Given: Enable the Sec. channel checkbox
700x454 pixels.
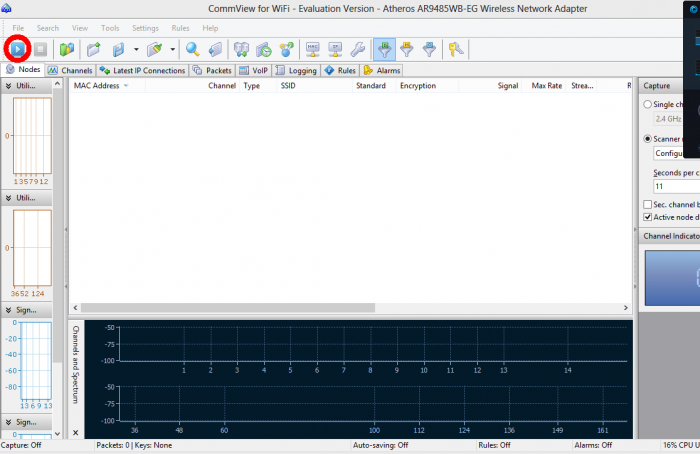Looking at the screenshot, I should [648, 204].
